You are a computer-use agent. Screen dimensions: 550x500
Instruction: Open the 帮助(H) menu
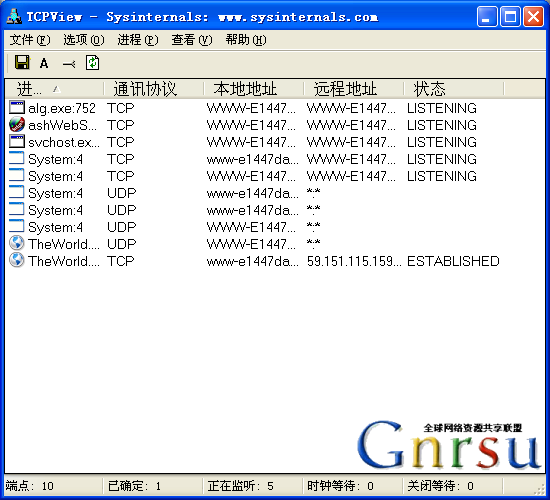(x=246, y=40)
